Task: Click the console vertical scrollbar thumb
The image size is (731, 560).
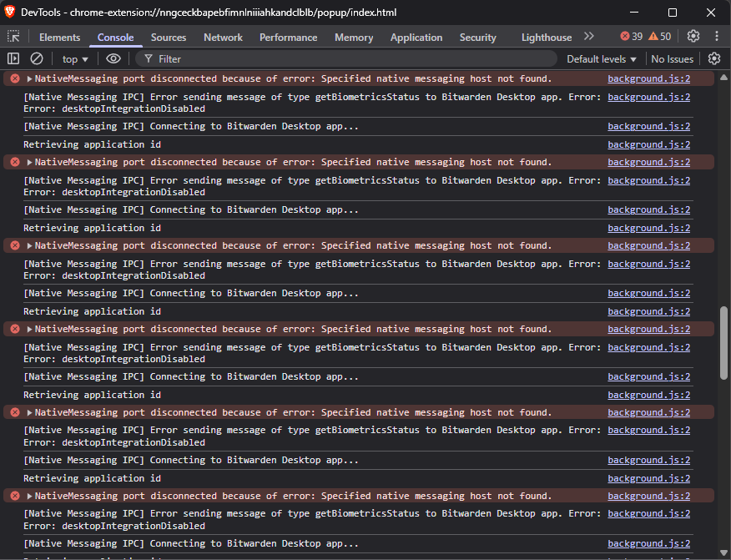Action: pos(723,343)
